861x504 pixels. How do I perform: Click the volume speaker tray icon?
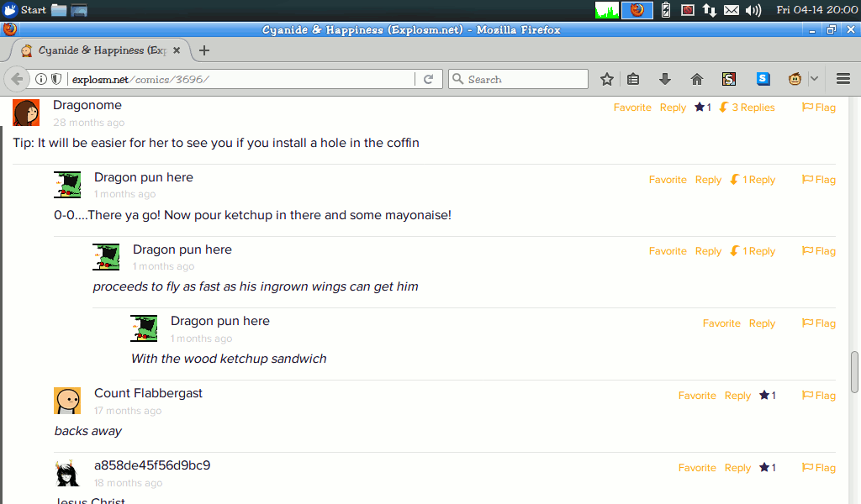(x=753, y=10)
